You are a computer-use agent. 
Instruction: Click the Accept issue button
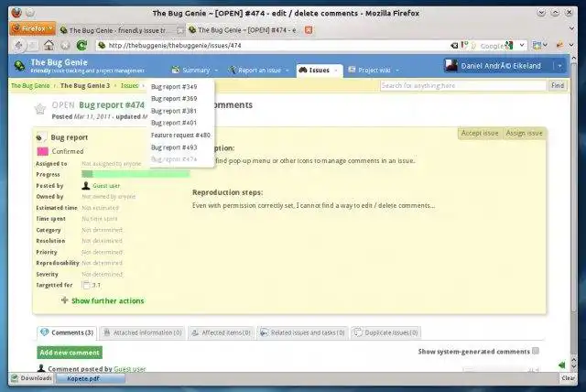(x=480, y=133)
